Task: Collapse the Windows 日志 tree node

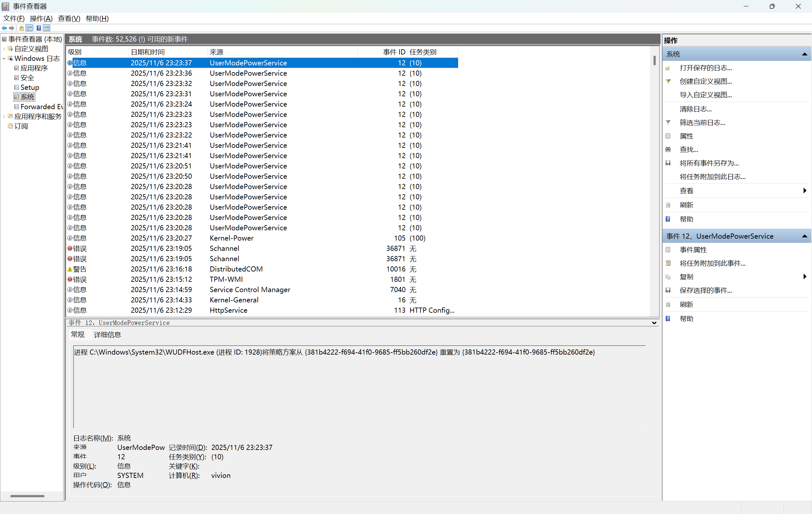Action: tap(4, 58)
